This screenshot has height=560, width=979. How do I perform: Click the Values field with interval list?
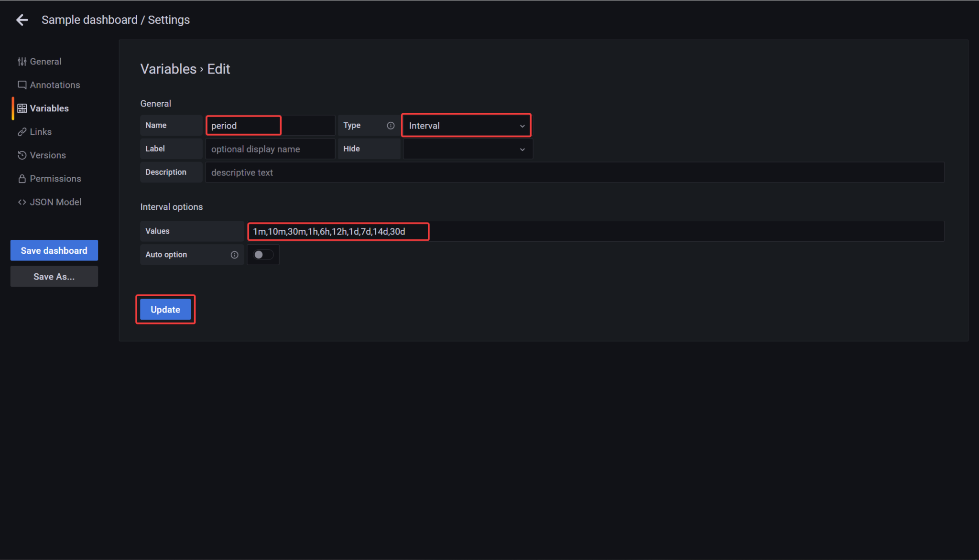pyautogui.click(x=337, y=231)
